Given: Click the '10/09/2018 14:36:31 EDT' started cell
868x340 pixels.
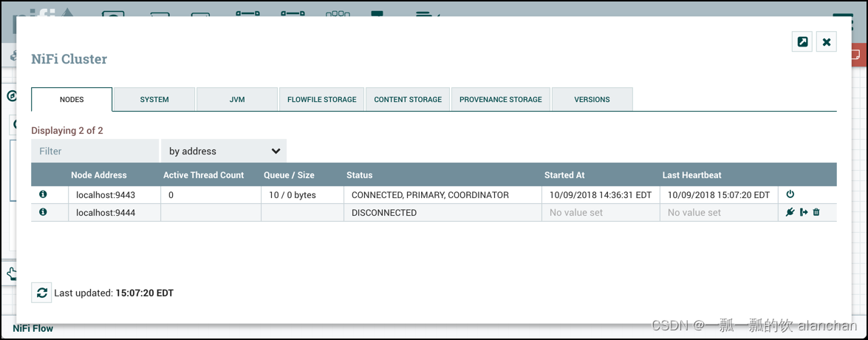Looking at the screenshot, I should [x=601, y=195].
